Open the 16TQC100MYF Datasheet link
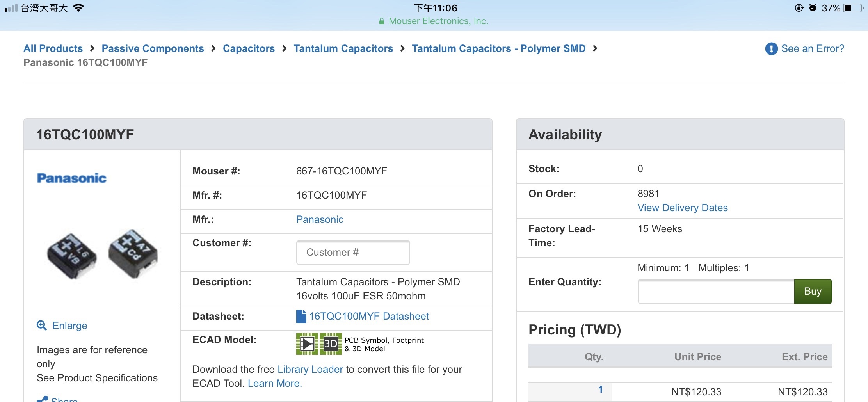Screen dimensions: 868x402 pos(369,316)
